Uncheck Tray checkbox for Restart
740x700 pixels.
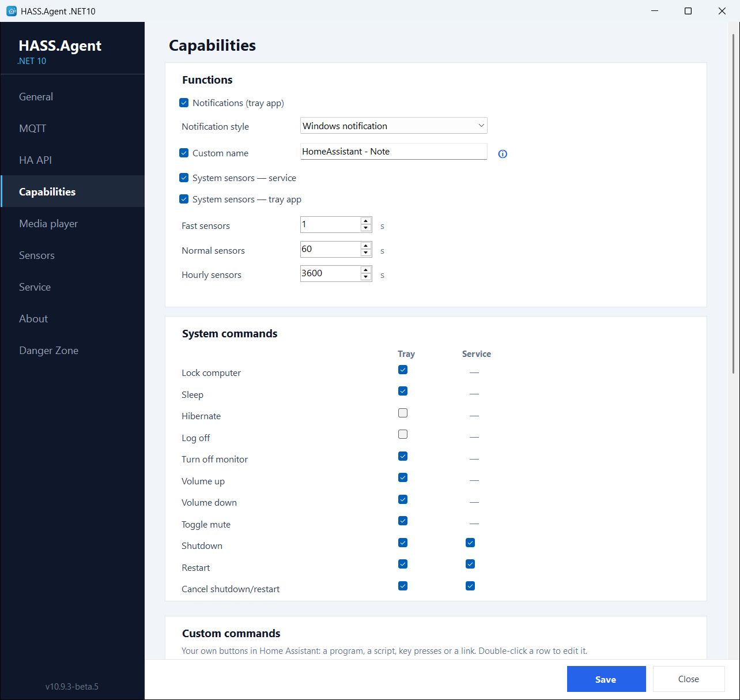pos(403,564)
